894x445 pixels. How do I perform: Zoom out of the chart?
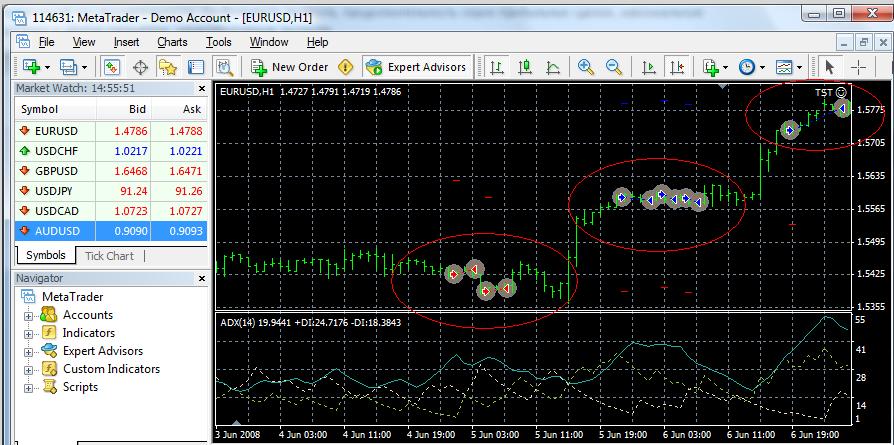tap(614, 67)
